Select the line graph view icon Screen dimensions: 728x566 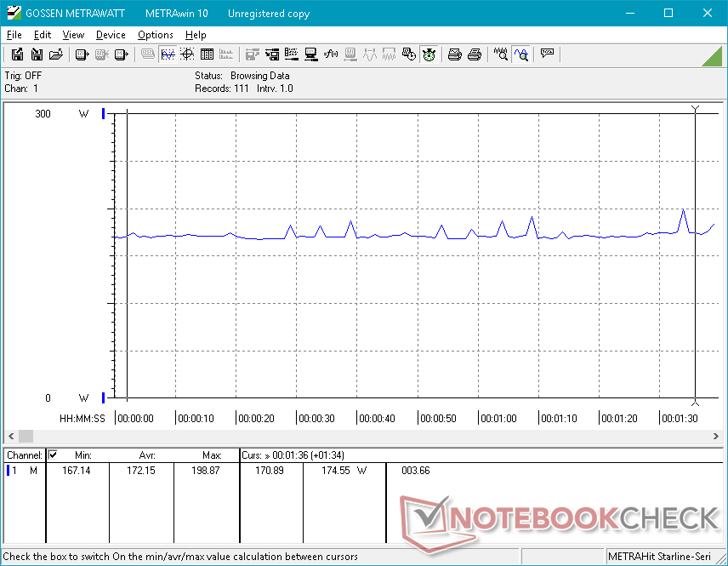click(168, 54)
